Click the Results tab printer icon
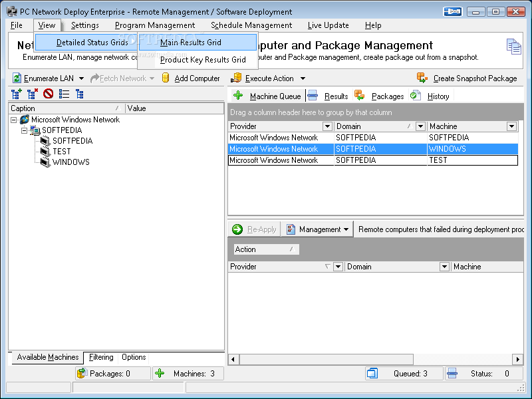The width and height of the screenshot is (532, 399). click(x=312, y=96)
